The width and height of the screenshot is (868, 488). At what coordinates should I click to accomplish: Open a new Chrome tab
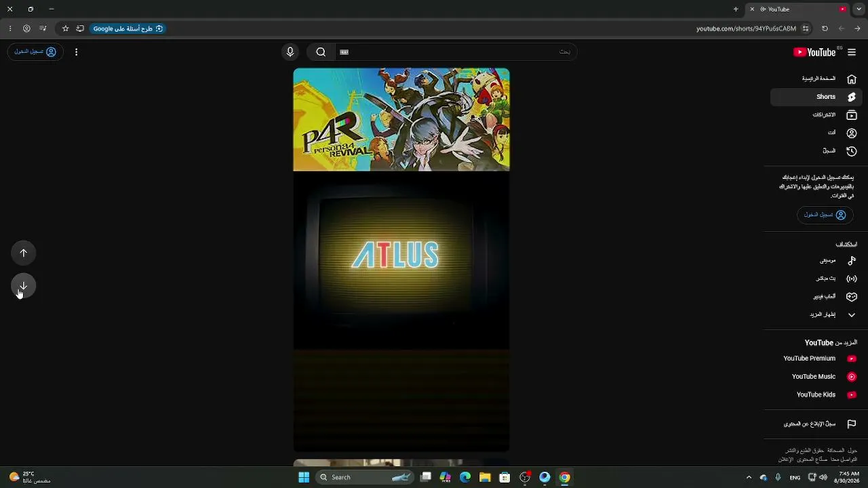pos(736,9)
